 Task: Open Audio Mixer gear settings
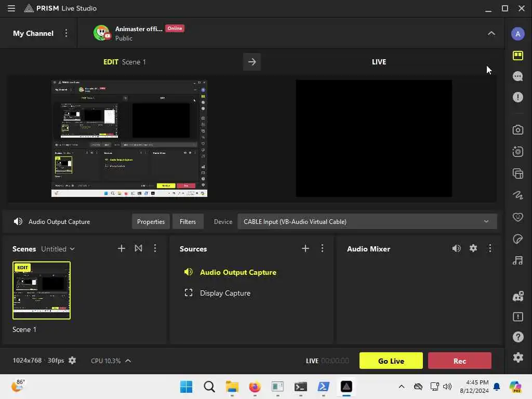[x=473, y=248]
